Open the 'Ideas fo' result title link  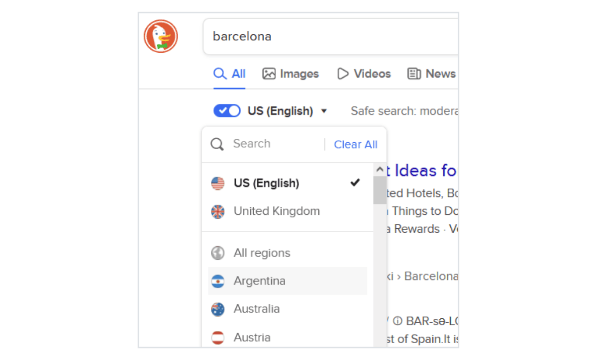(422, 171)
